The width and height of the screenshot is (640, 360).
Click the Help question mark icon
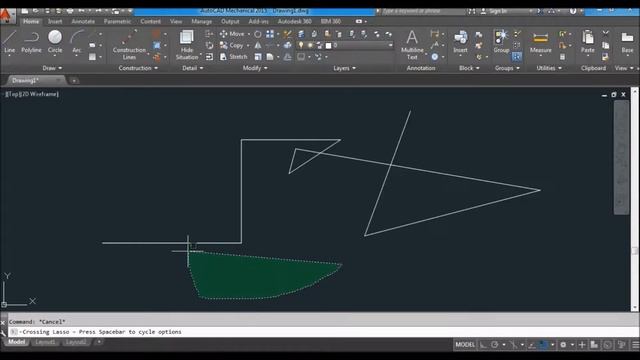[573, 11]
